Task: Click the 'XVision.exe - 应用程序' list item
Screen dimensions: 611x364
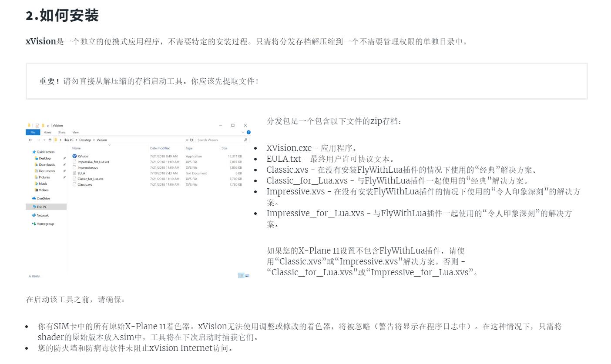Action: click(312, 148)
